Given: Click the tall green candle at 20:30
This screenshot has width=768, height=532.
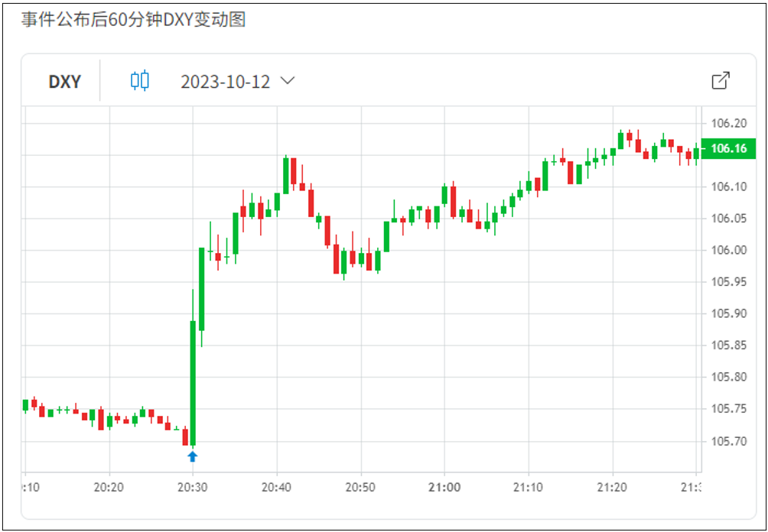Looking at the screenshot, I should pyautogui.click(x=193, y=382).
